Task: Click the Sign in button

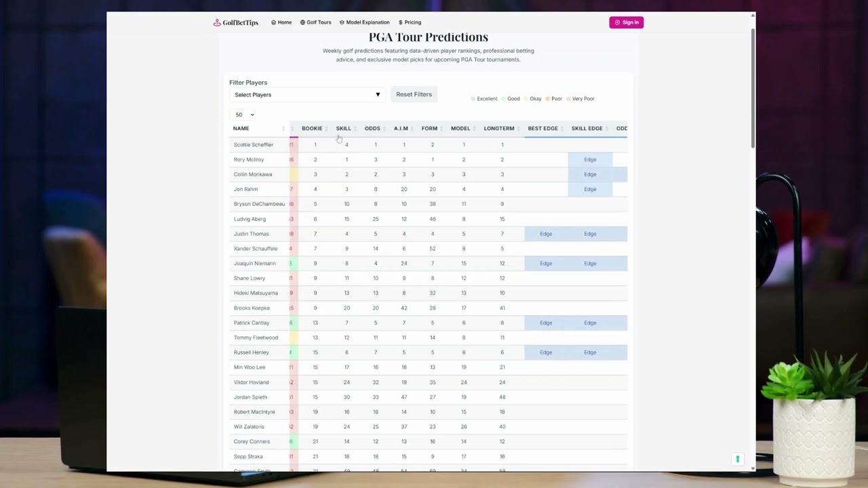Action: pos(627,22)
